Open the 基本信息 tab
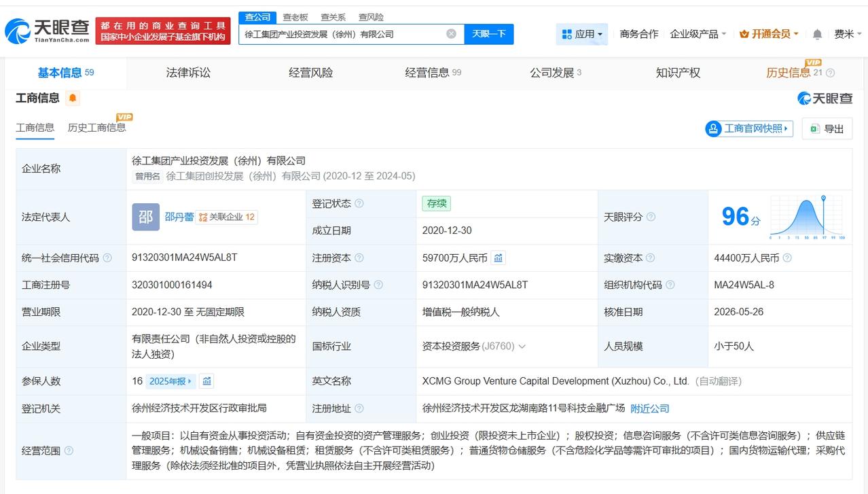This screenshot has width=868, height=494. [x=65, y=73]
